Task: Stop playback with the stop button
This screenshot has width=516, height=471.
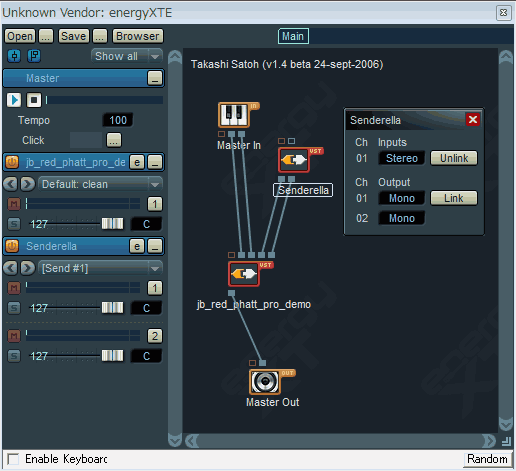Action: [x=34, y=100]
